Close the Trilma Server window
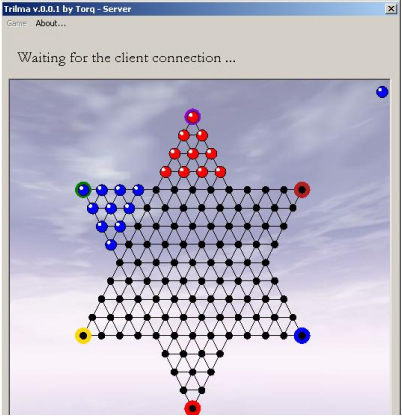This screenshot has width=402, height=416. [391, 9]
